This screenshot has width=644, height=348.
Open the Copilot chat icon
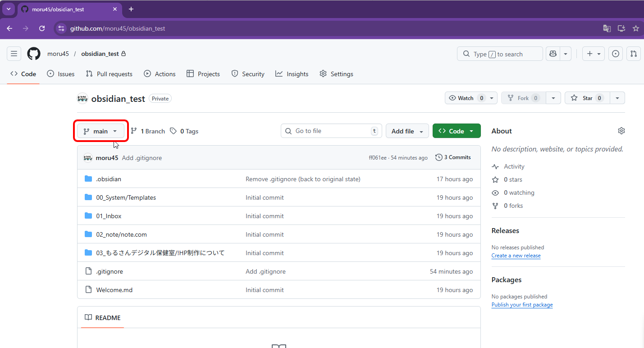click(x=553, y=54)
